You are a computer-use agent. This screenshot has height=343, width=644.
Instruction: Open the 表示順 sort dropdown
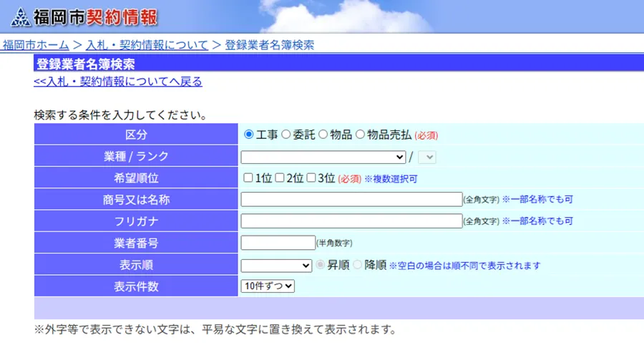276,265
